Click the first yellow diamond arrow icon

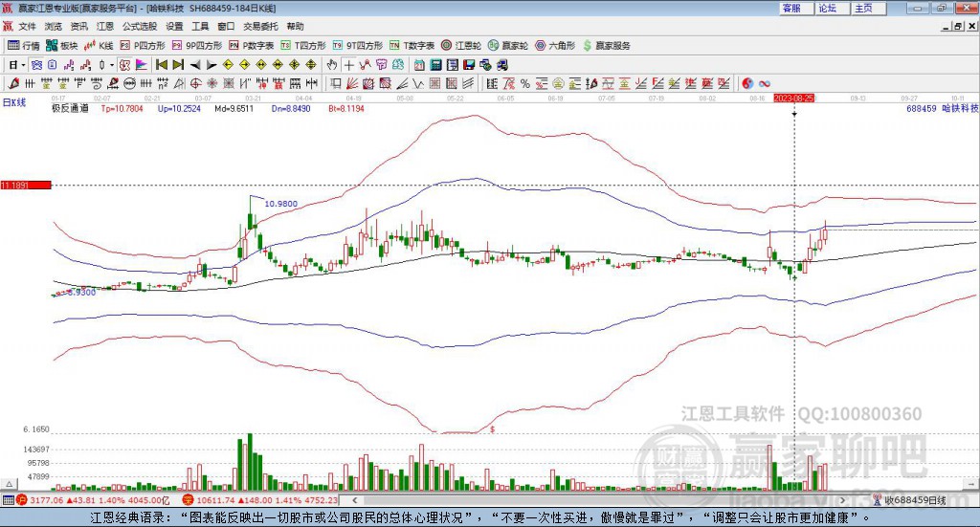228,65
